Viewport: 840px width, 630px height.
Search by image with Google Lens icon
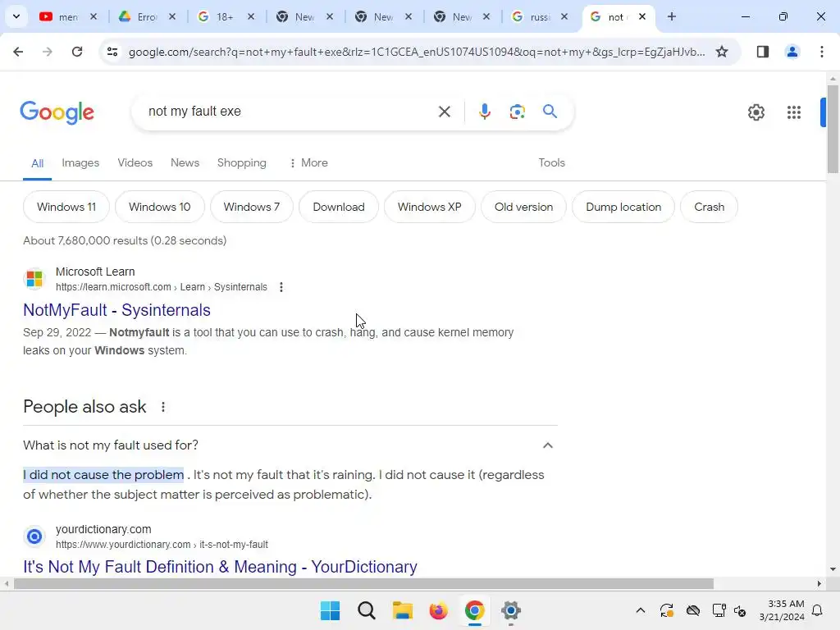(x=517, y=112)
